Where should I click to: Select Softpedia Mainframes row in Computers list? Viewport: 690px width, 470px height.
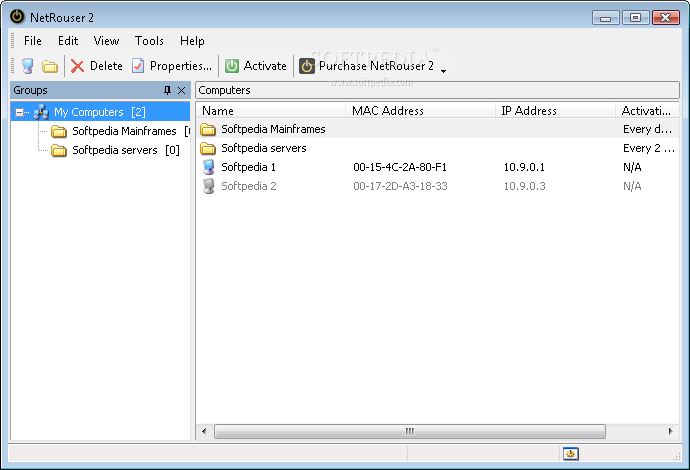click(x=437, y=129)
